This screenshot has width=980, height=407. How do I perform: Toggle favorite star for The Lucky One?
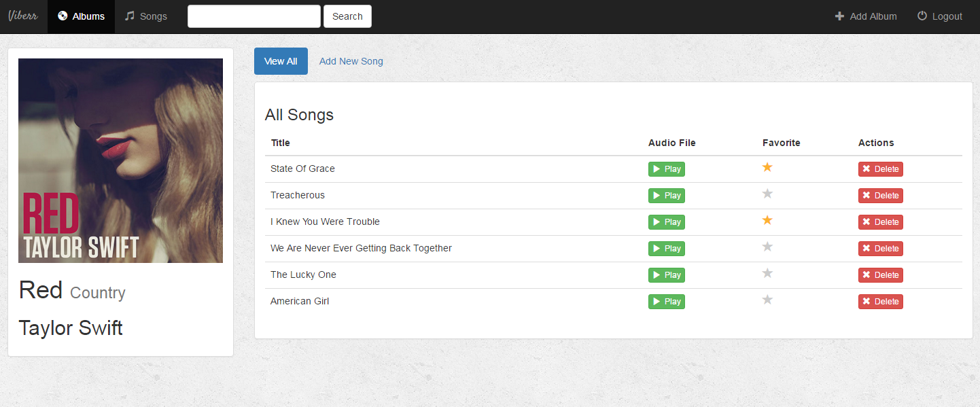767,273
